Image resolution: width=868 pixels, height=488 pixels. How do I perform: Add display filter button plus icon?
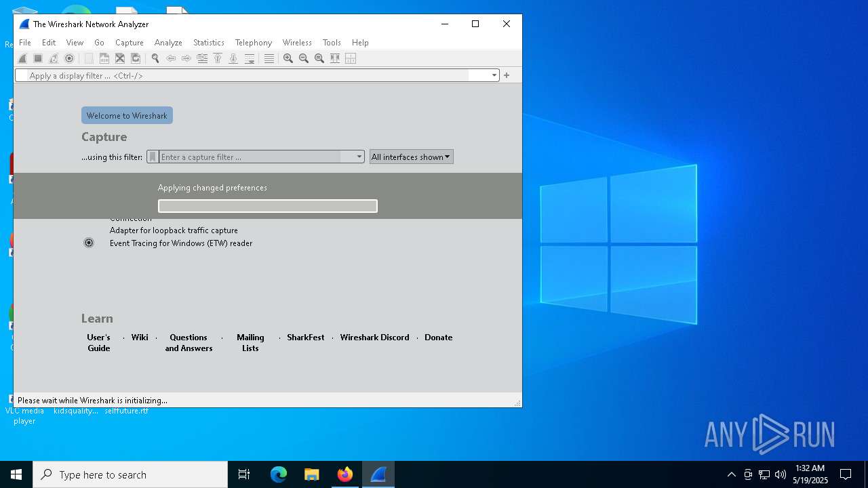(x=507, y=75)
